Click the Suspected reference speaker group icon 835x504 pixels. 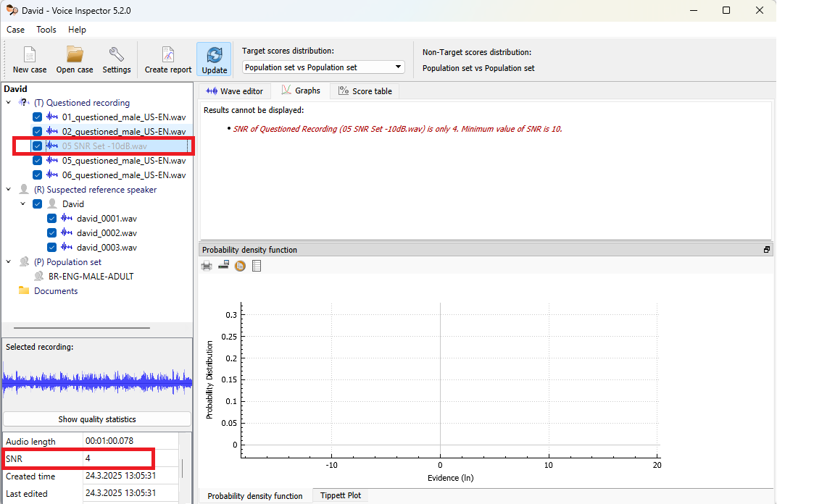pyautogui.click(x=24, y=189)
